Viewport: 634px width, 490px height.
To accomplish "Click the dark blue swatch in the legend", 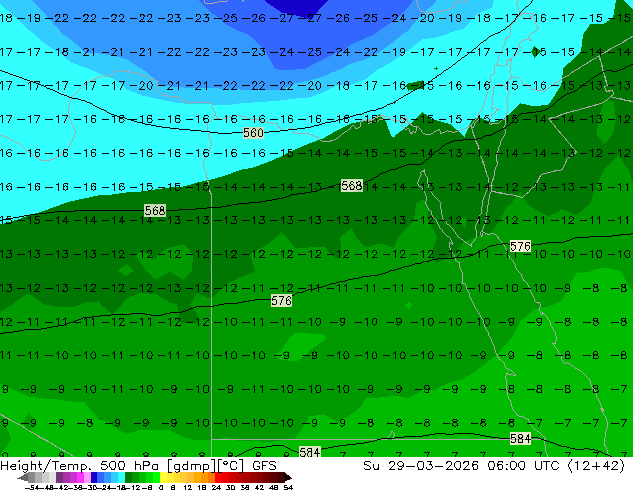I will [x=94, y=477].
